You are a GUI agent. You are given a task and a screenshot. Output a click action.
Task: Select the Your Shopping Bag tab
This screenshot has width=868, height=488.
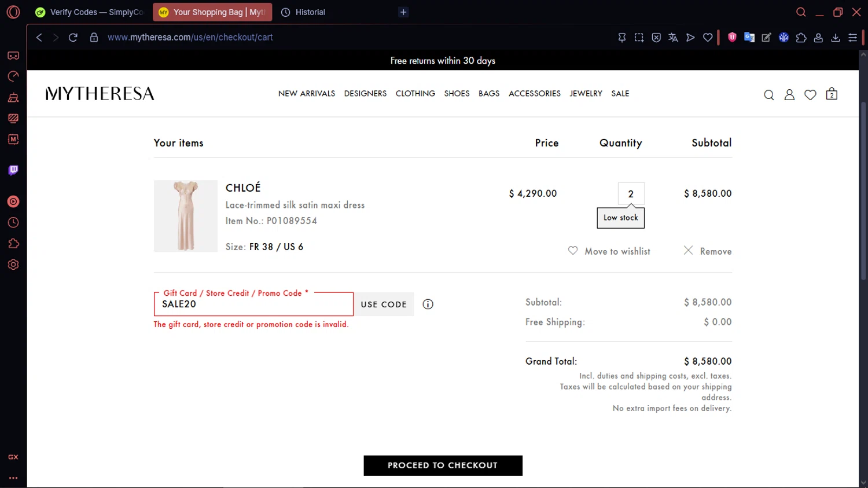click(212, 12)
